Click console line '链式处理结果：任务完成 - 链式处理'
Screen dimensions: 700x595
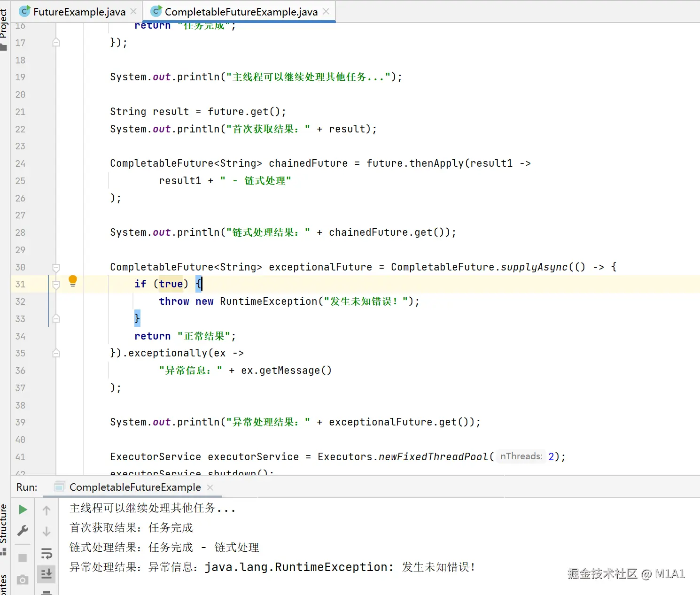[164, 548]
